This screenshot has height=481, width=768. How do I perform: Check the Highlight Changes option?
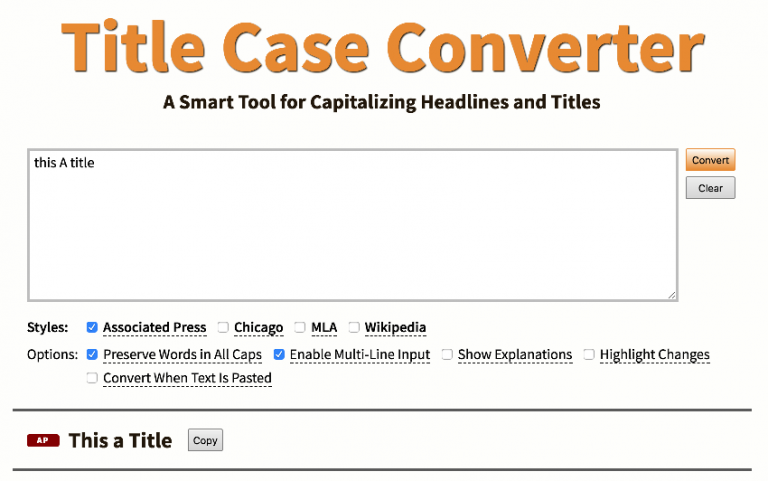(589, 354)
